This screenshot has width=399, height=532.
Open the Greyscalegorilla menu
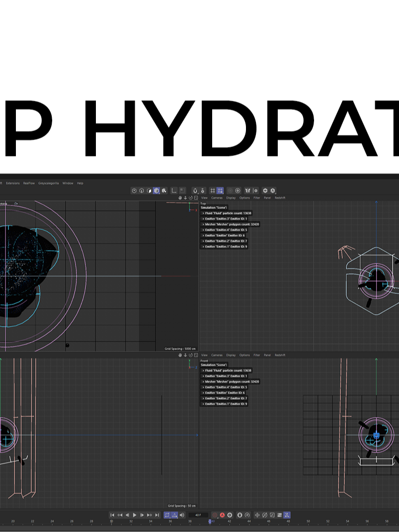49,183
